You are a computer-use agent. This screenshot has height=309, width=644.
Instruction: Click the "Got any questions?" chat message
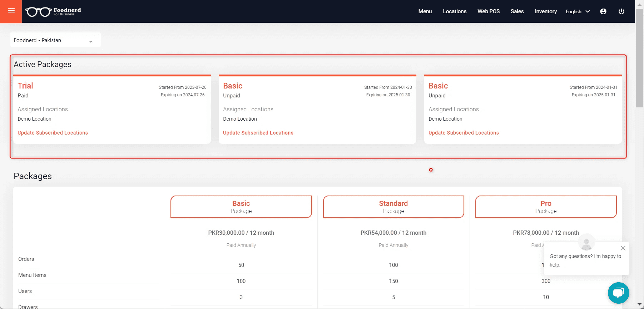click(585, 260)
